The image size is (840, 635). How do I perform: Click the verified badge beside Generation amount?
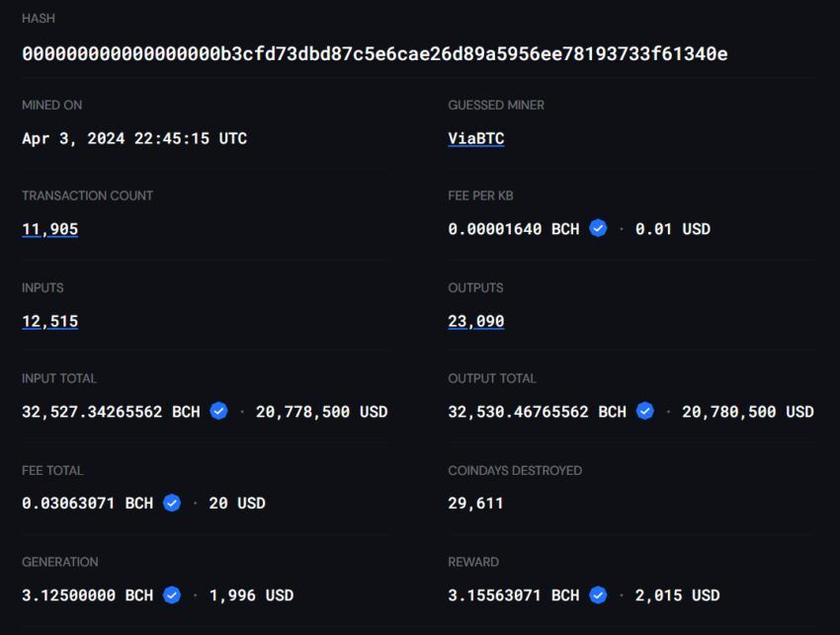click(x=171, y=595)
